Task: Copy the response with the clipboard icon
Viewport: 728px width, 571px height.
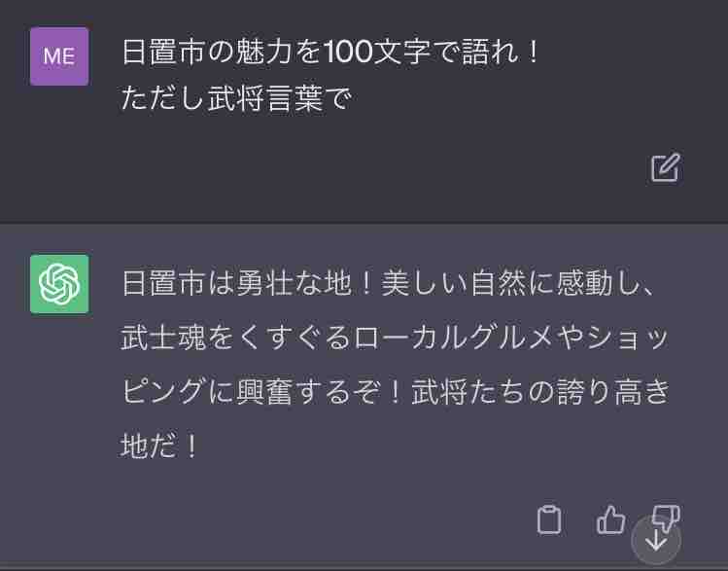Action: pyautogui.click(x=549, y=519)
